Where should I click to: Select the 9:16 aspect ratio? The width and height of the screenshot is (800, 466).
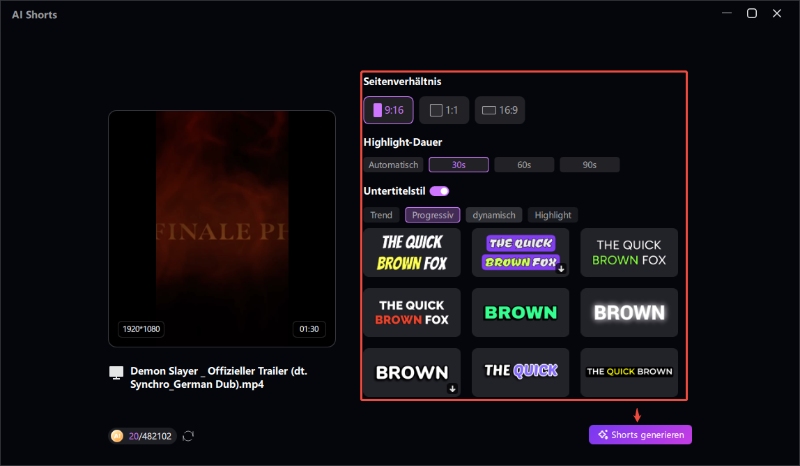(x=388, y=110)
